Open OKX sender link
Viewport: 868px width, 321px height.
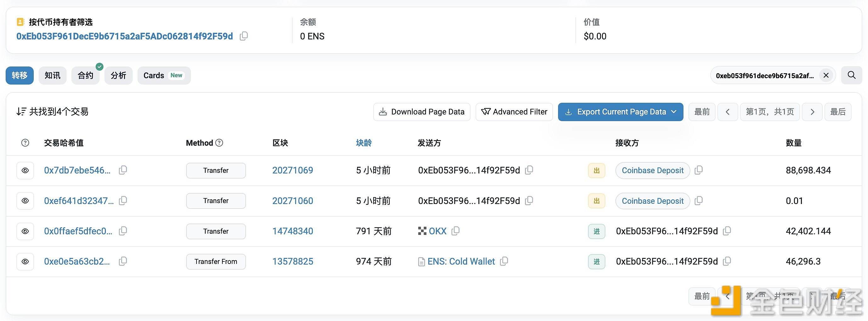[437, 231]
